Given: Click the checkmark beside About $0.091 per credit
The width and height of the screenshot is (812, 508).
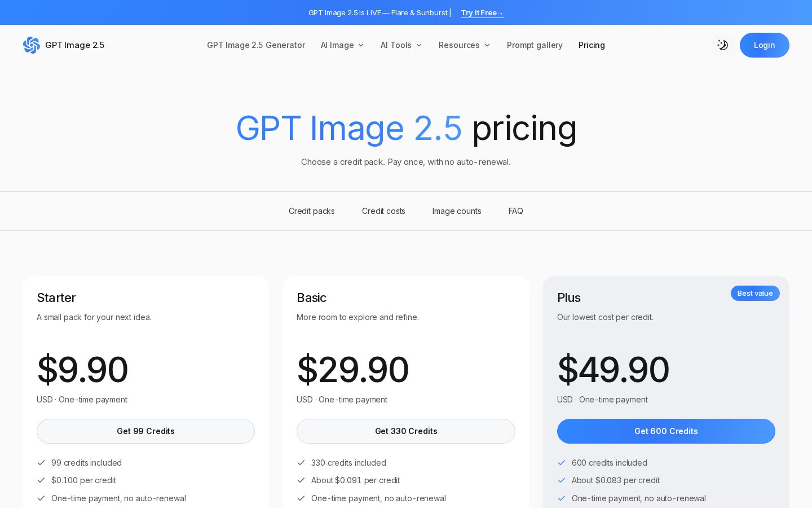Looking at the screenshot, I should (x=301, y=480).
